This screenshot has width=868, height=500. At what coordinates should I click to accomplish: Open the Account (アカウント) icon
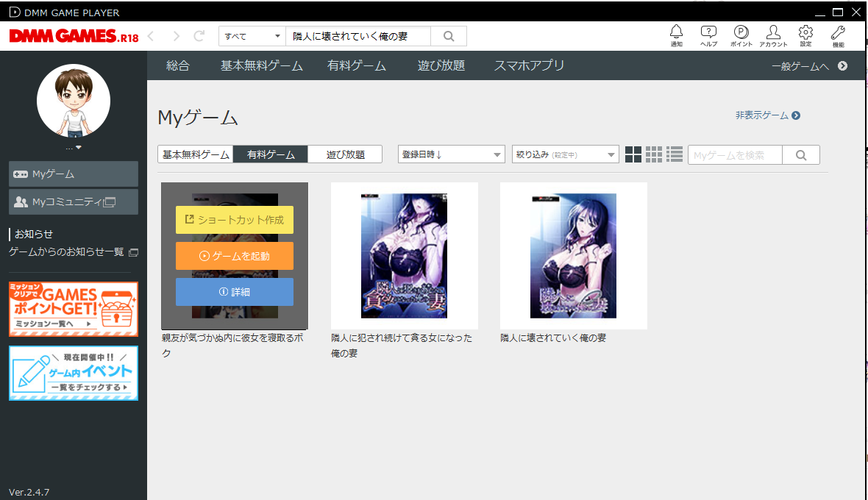[773, 35]
